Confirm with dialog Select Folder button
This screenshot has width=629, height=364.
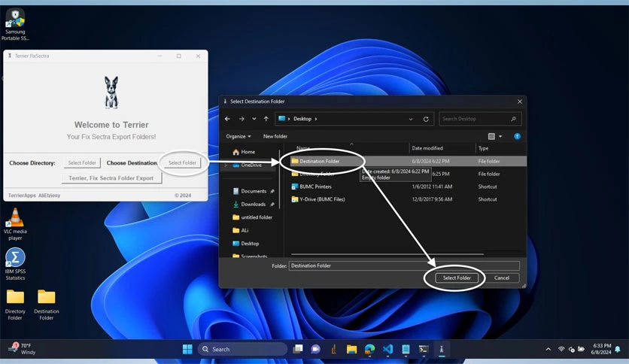[457, 278]
